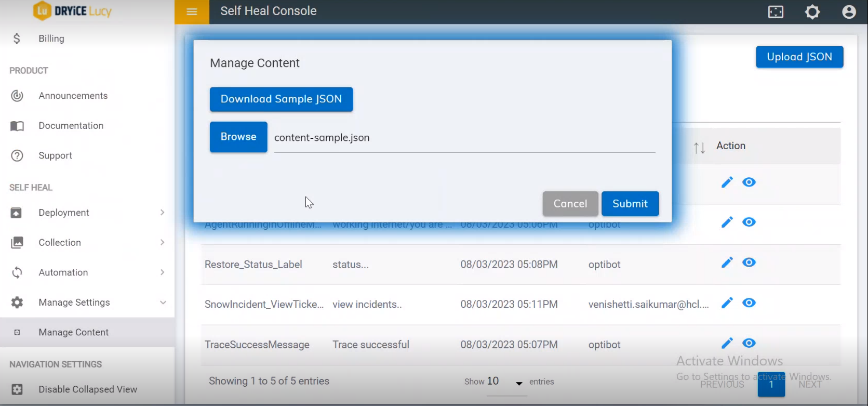Viewport: 868px width, 406px height.
Task: Click the Deployment icon in sidebar
Action: (17, 213)
